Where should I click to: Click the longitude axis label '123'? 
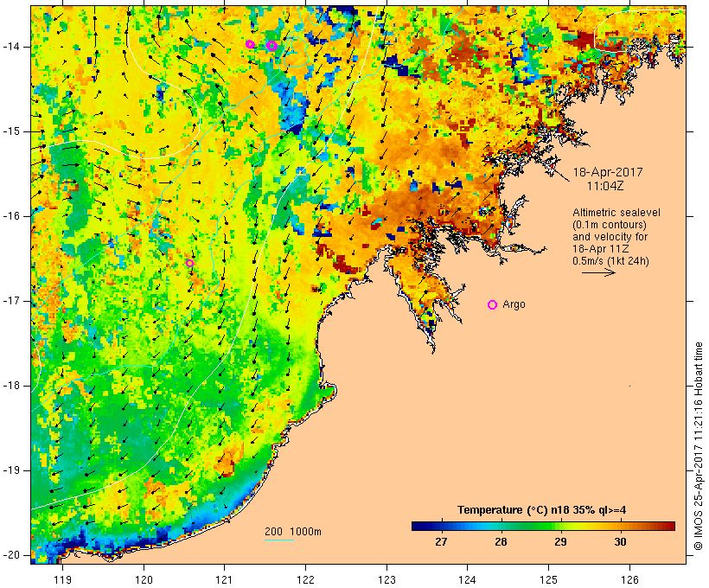click(386, 579)
